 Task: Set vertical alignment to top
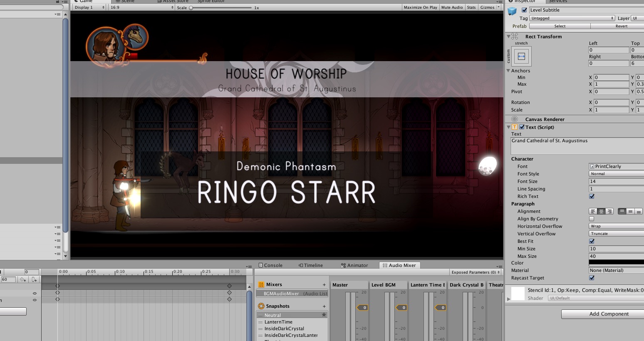click(x=622, y=211)
